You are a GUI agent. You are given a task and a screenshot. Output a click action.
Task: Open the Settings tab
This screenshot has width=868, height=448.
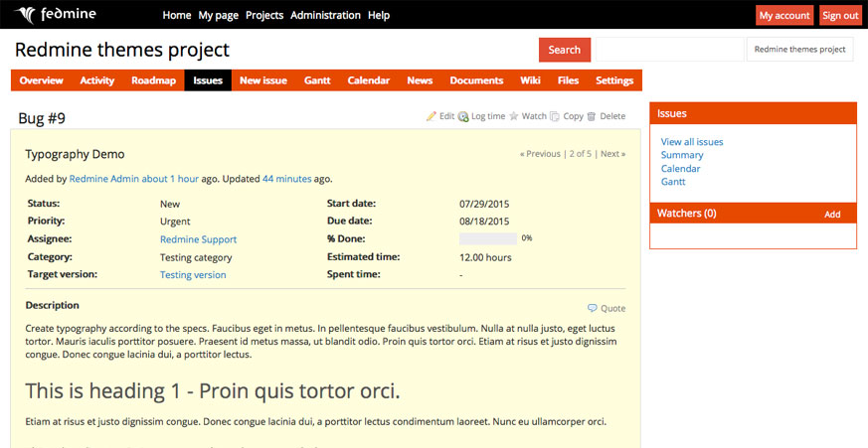614,80
